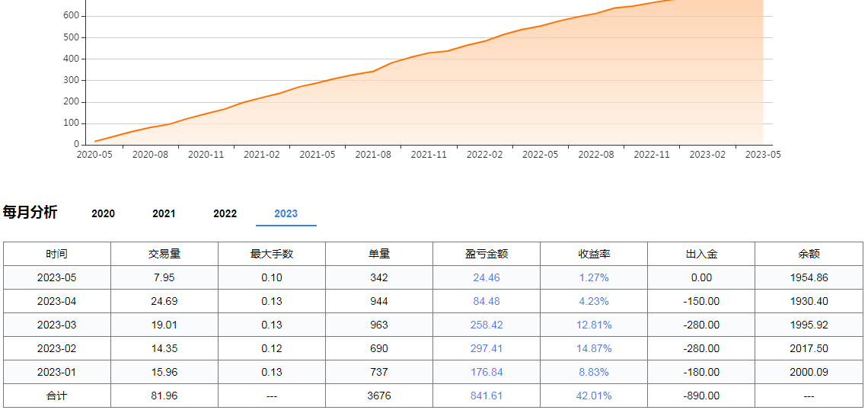This screenshot has height=410, width=868.
Task: Click the 944 order count cell
Action: tap(379, 302)
